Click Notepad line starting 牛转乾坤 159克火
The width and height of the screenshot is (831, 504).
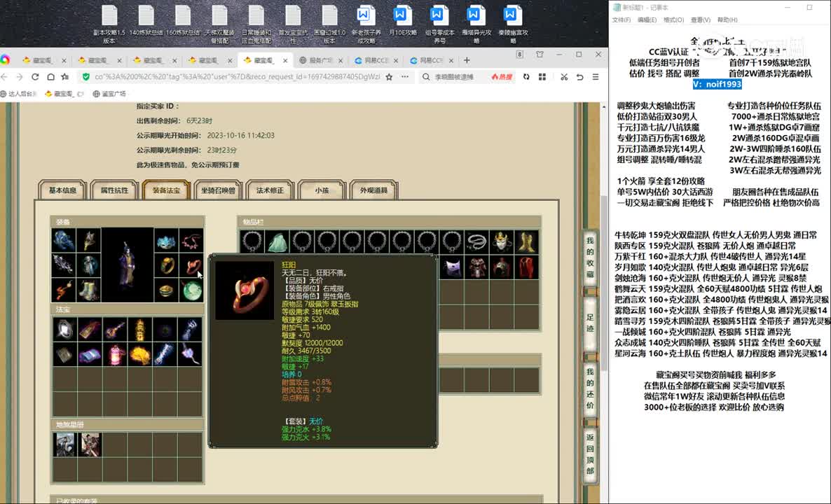[x=715, y=234]
